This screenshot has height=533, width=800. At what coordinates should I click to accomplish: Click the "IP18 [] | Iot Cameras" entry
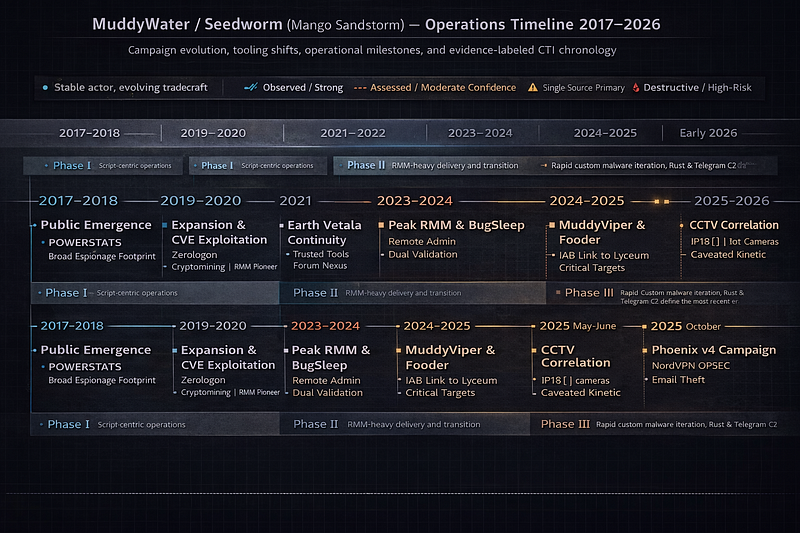pyautogui.click(x=734, y=242)
